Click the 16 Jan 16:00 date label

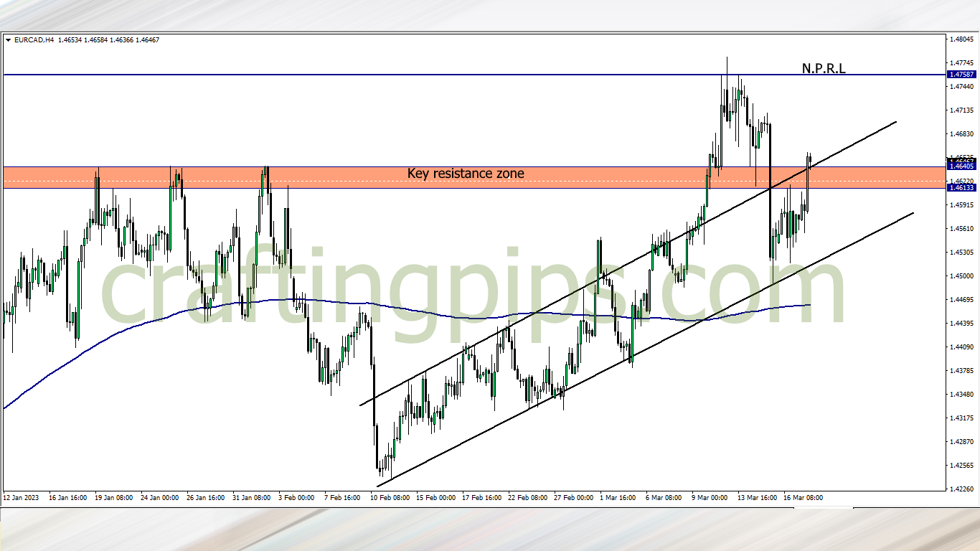pos(67,497)
